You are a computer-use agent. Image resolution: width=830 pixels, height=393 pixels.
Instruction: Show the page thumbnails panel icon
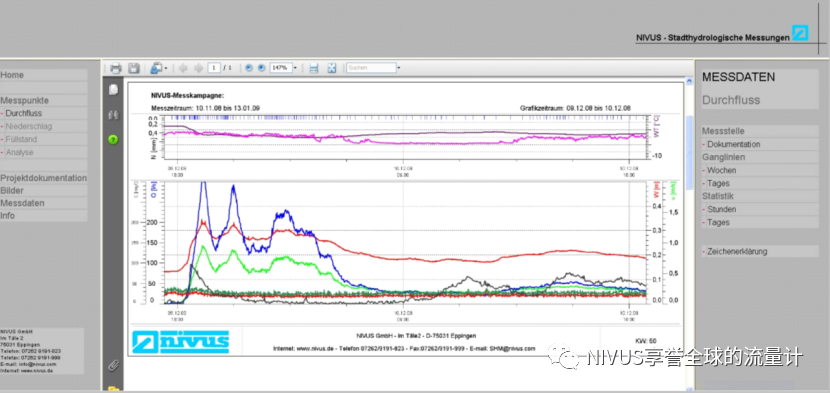tap(113, 90)
